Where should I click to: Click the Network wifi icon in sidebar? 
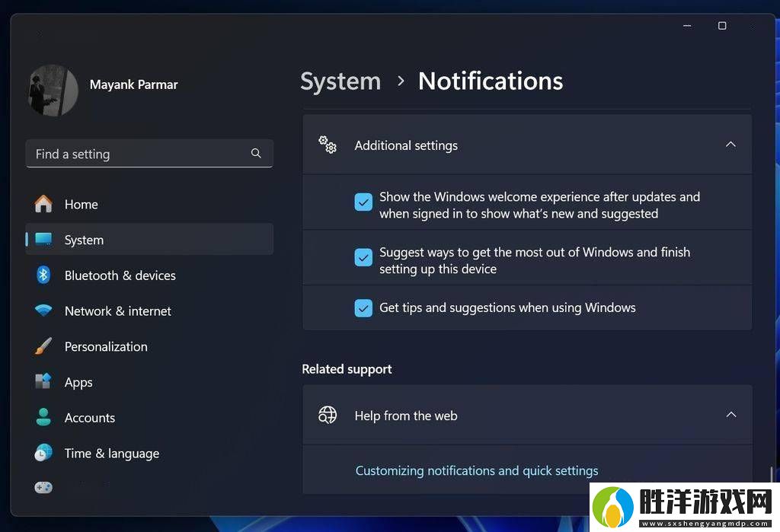pyautogui.click(x=43, y=311)
